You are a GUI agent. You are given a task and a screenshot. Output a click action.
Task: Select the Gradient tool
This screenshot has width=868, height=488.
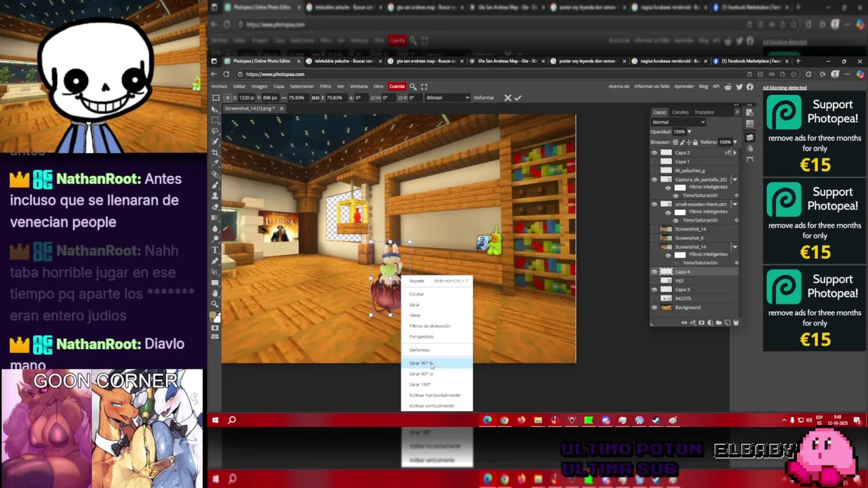point(216,218)
